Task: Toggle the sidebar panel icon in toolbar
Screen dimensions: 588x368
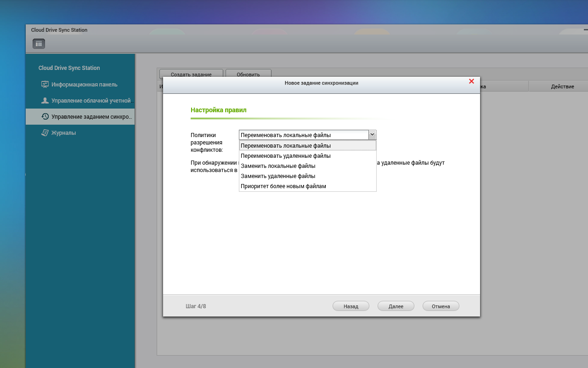Action: click(39, 44)
